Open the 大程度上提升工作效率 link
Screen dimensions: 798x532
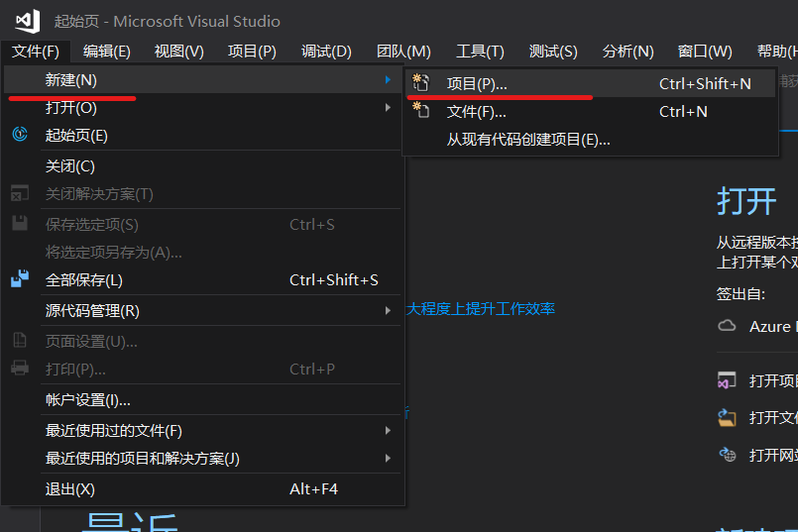coord(481,308)
